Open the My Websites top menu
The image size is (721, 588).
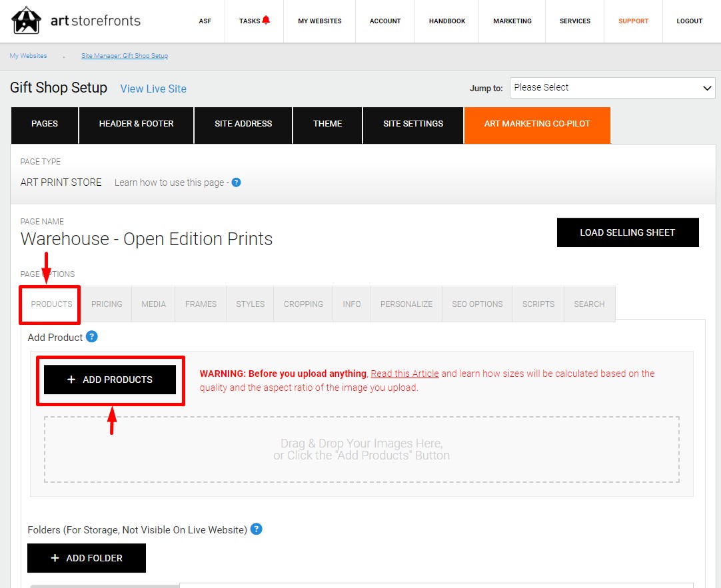(x=320, y=21)
